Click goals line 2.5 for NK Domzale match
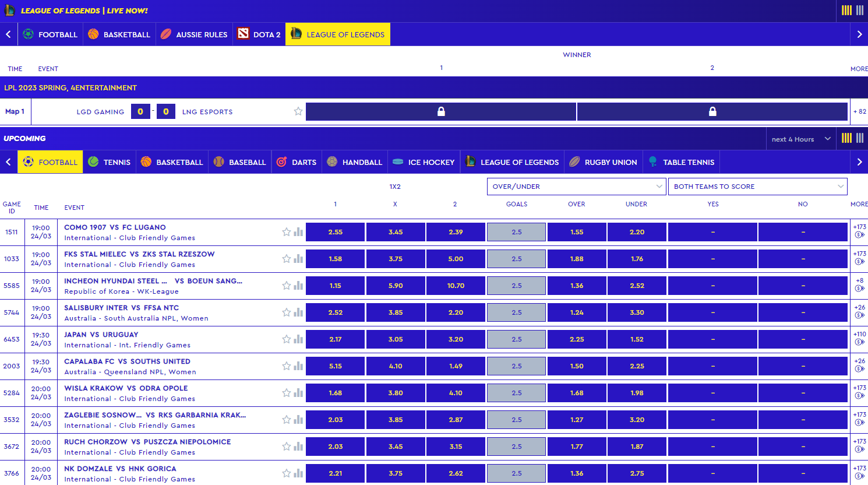Viewport: 868px width, 485px height. coord(516,473)
